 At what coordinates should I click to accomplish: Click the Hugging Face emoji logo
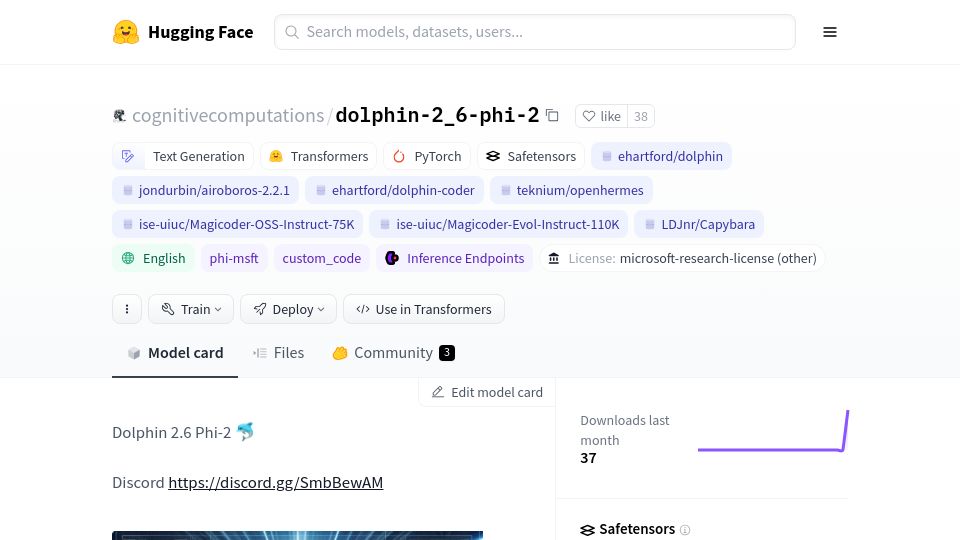click(126, 32)
